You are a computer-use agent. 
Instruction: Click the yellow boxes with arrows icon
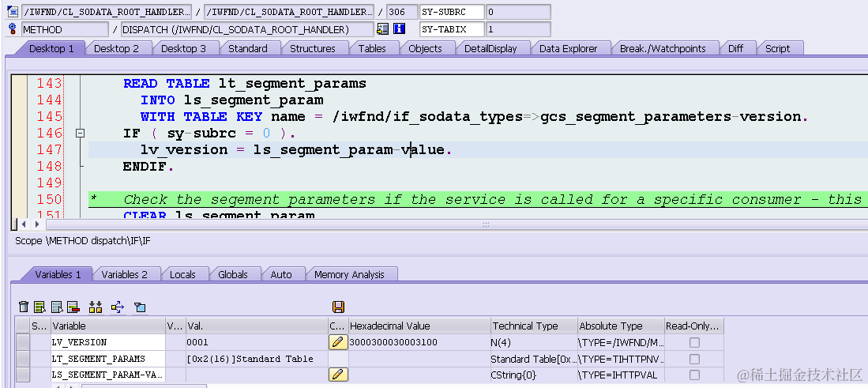point(96,307)
